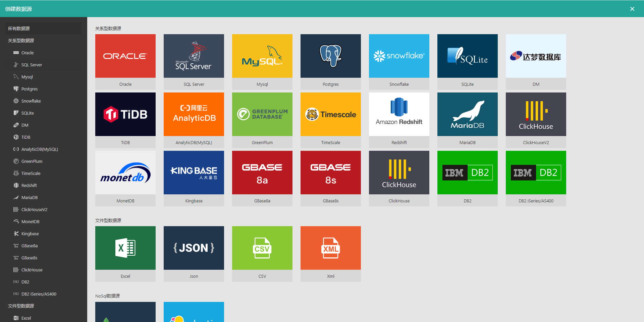
Task: Select Mysql in the sidebar list
Action: pyautogui.click(x=44, y=77)
